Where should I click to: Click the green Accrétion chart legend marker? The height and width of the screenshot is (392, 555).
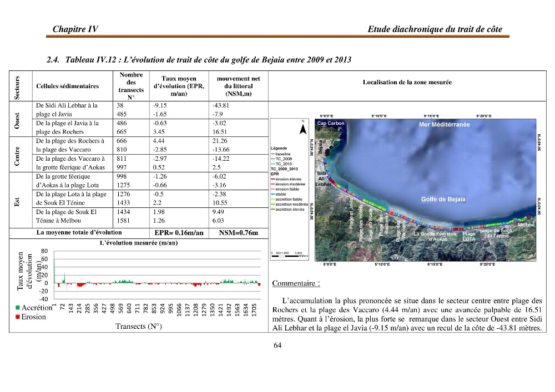pos(17,308)
